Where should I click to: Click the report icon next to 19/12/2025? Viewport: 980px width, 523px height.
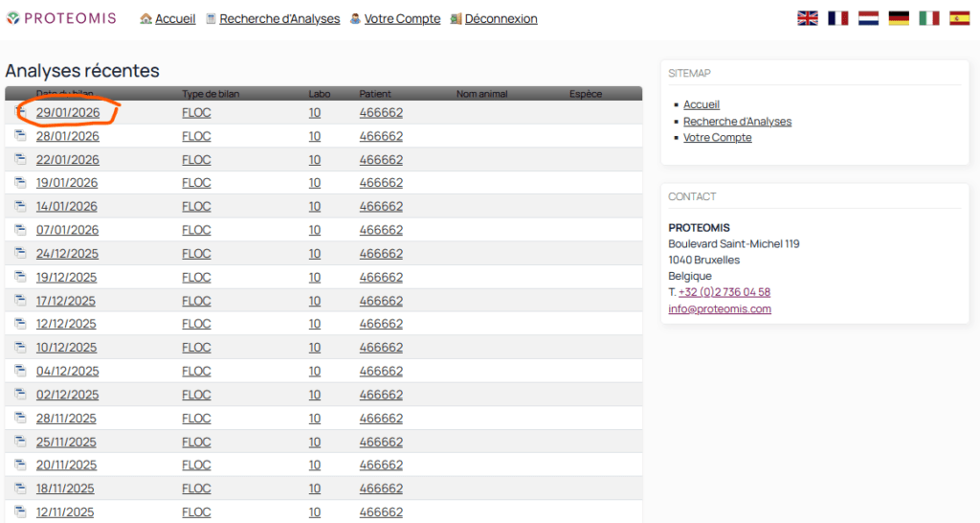20,277
